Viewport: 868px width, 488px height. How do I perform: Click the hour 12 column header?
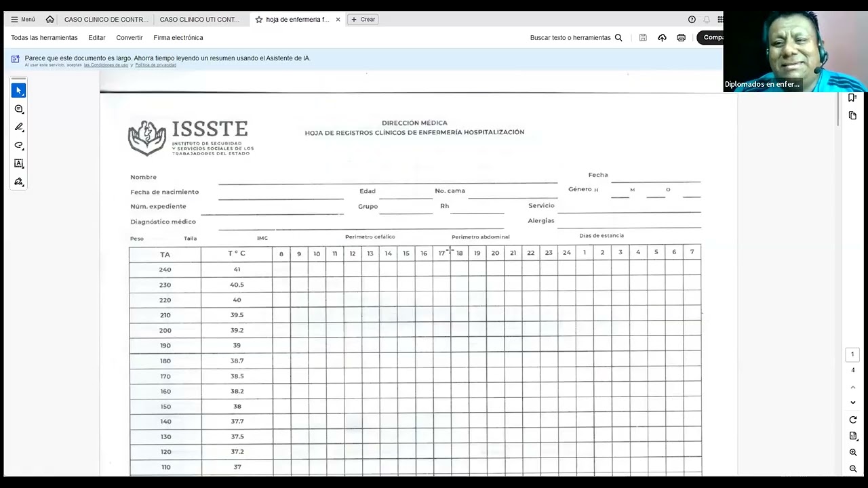click(352, 254)
